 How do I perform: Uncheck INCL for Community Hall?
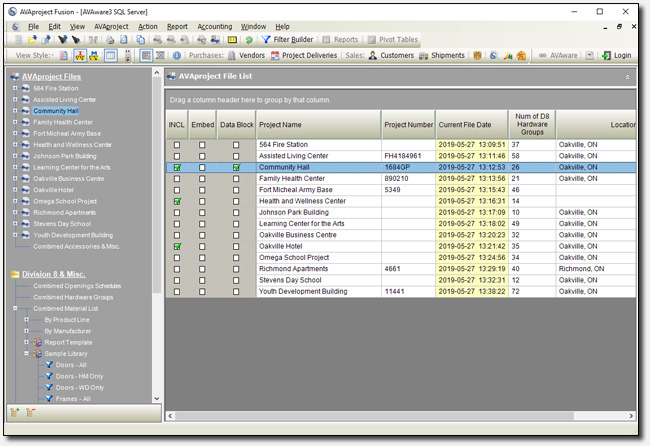coord(177,168)
